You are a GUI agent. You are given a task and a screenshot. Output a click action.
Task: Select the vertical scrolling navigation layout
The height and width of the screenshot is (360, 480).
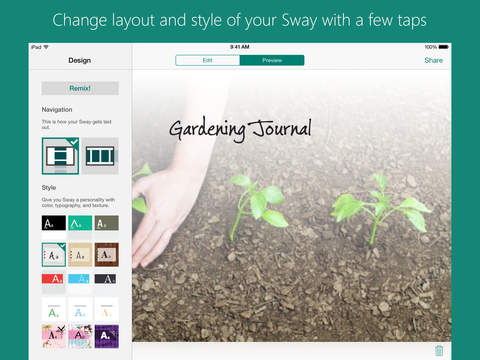pos(60,156)
